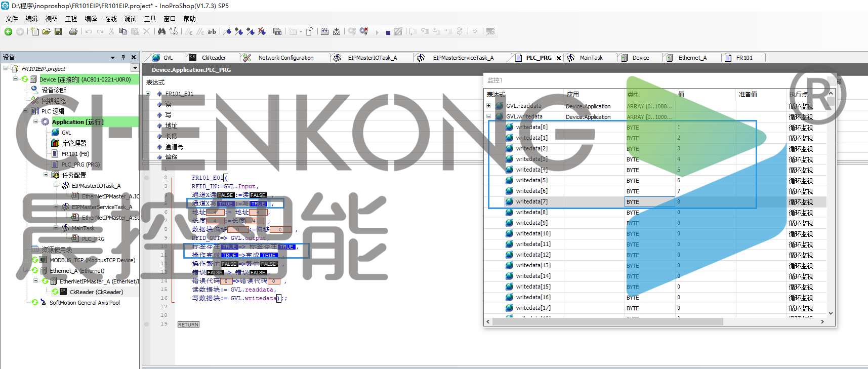The height and width of the screenshot is (369, 868).
Task: Click code line GVL.readdata
Action: (x=234, y=290)
